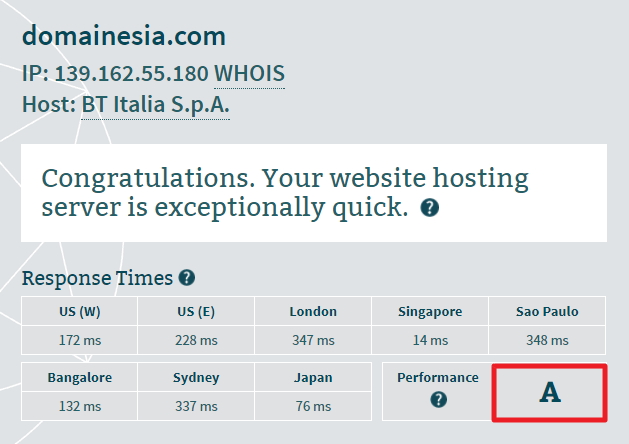Click the 337 ms response value
Viewport: 629px width, 444px height.
(x=196, y=406)
